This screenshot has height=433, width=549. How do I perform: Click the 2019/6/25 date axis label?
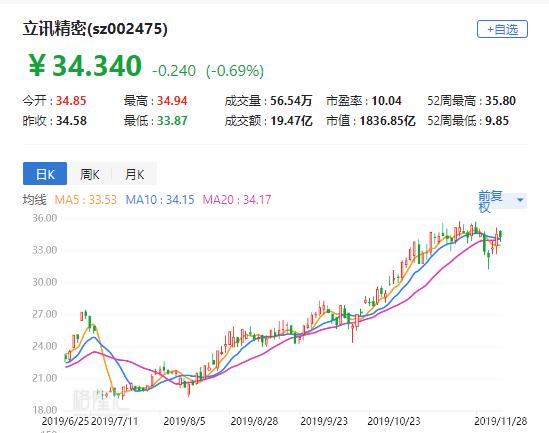[x=65, y=421]
